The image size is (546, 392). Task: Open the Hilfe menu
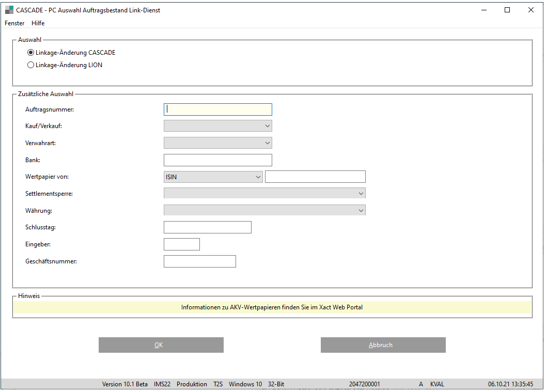(x=38, y=23)
